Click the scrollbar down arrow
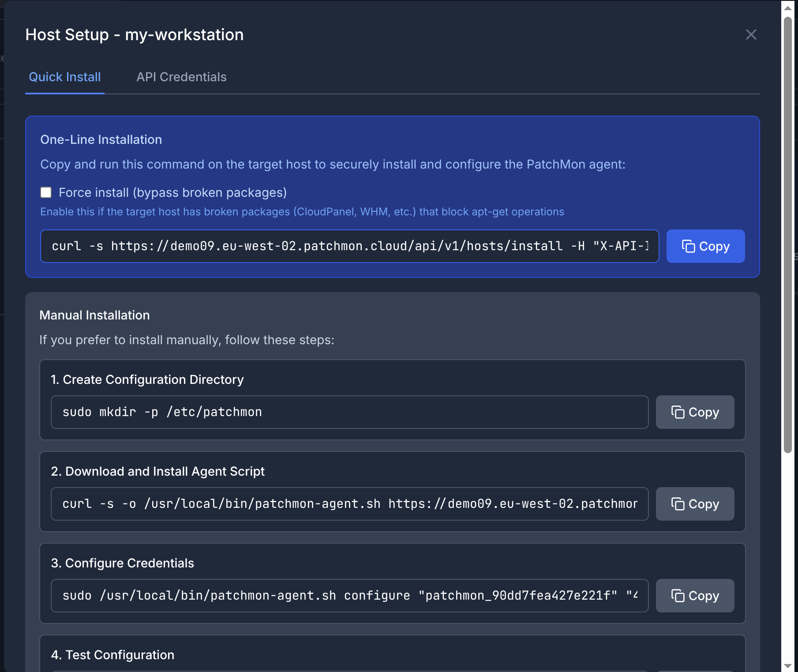 point(788,665)
